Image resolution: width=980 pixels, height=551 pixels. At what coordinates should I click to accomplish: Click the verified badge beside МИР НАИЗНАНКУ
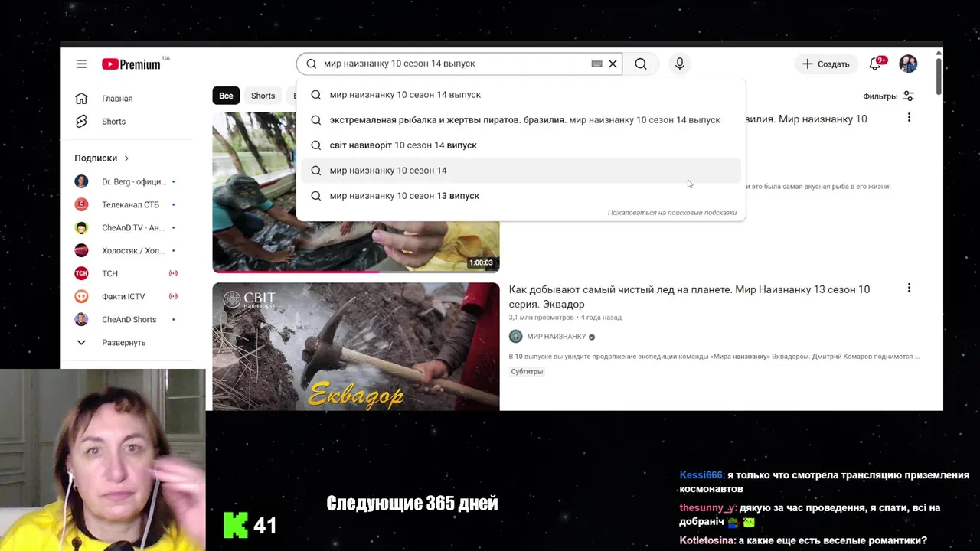[592, 337]
